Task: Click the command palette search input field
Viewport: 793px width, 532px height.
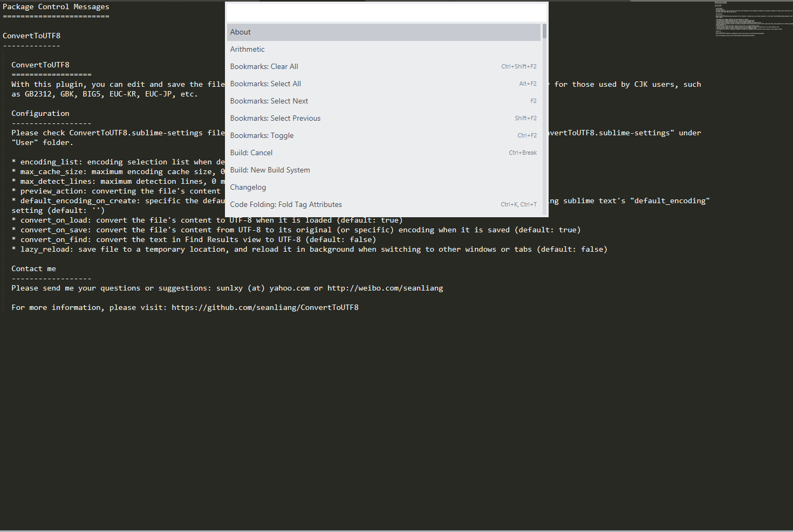Action: click(386, 12)
